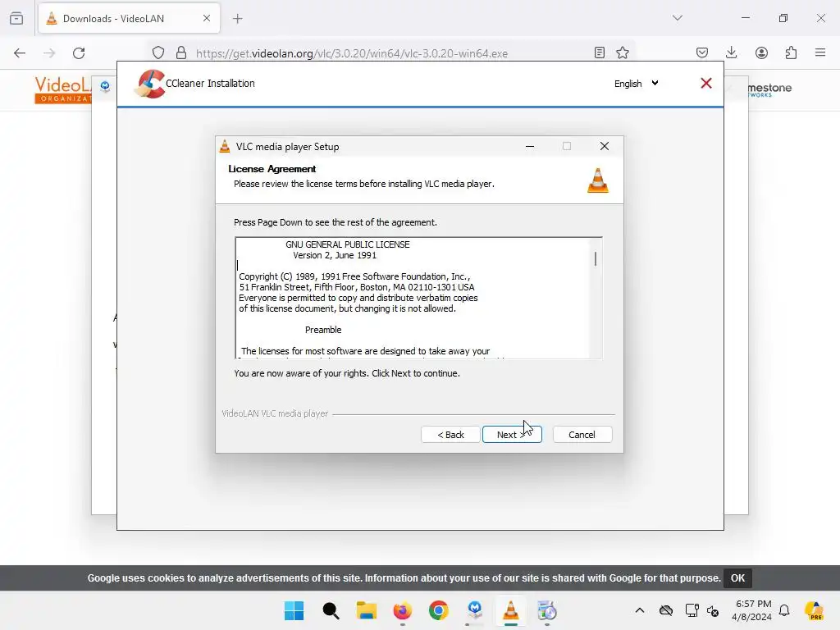Open Firefox View icon at top left
Viewport: 840px width, 630px height.
pos(16,19)
